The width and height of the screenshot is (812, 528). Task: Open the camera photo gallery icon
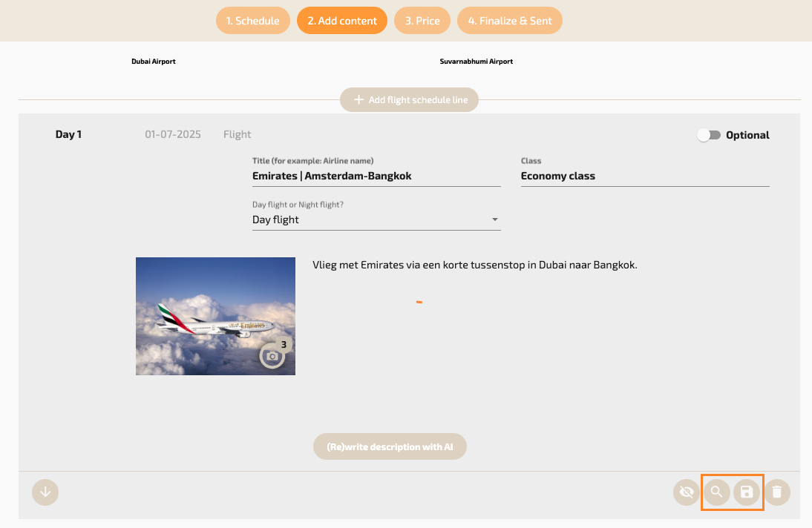pos(272,356)
